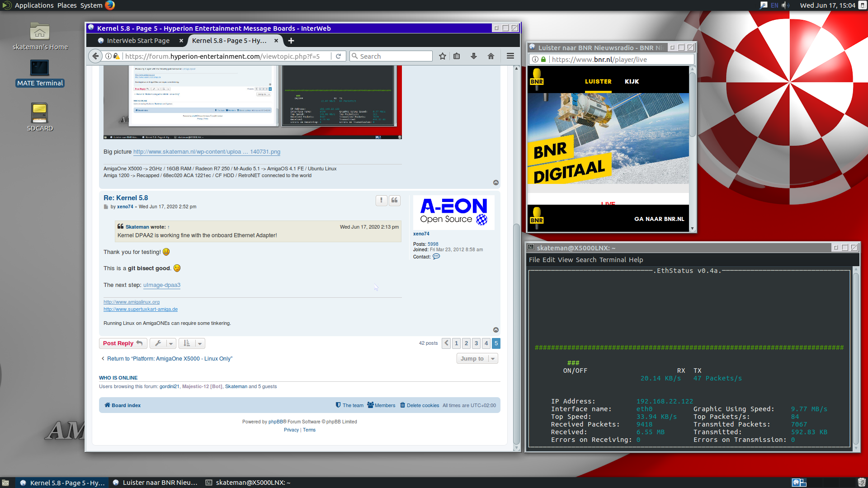Open the topic tools wrench dropdown
868x488 pixels.
tap(163, 343)
